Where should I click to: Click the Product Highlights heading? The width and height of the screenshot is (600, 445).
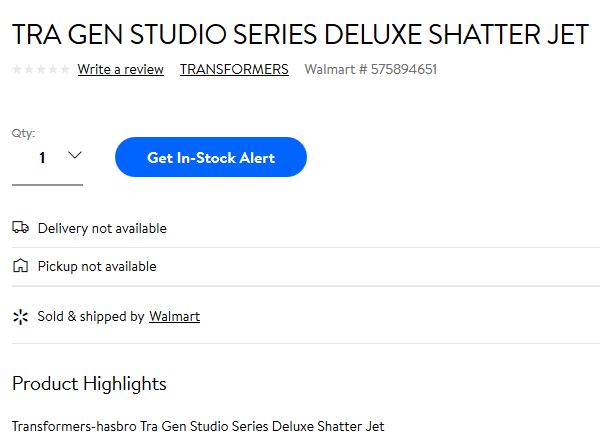(89, 384)
